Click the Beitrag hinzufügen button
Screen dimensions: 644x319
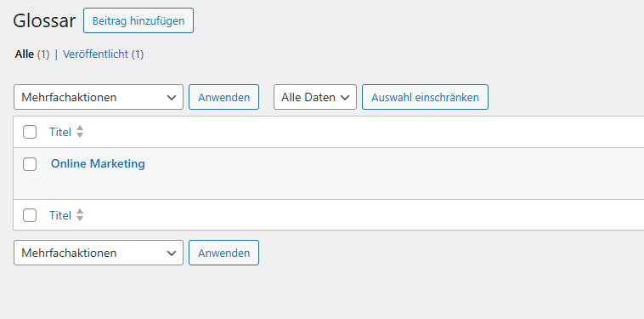tap(138, 20)
